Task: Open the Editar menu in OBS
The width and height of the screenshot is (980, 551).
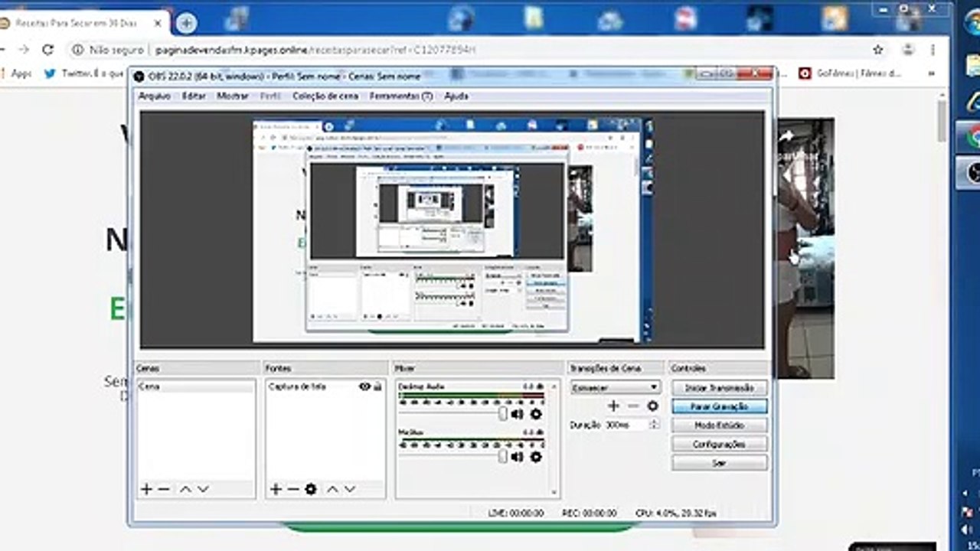Action: [x=194, y=96]
